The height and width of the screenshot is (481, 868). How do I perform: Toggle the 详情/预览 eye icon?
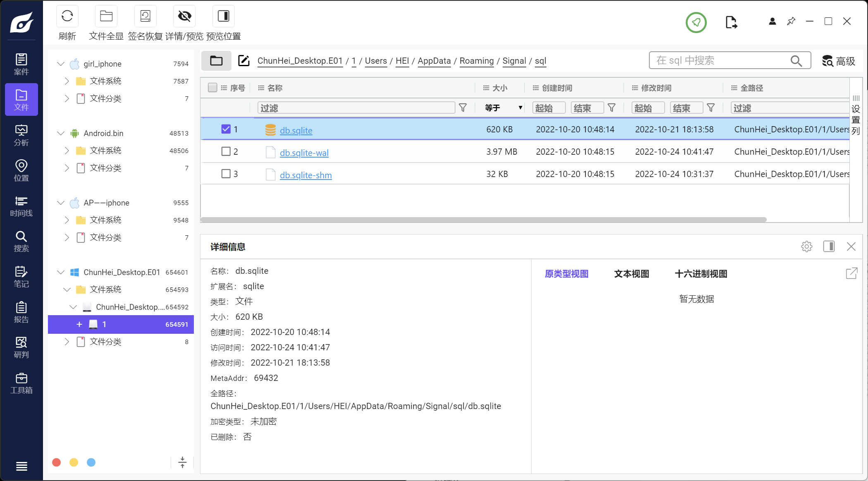click(x=184, y=16)
